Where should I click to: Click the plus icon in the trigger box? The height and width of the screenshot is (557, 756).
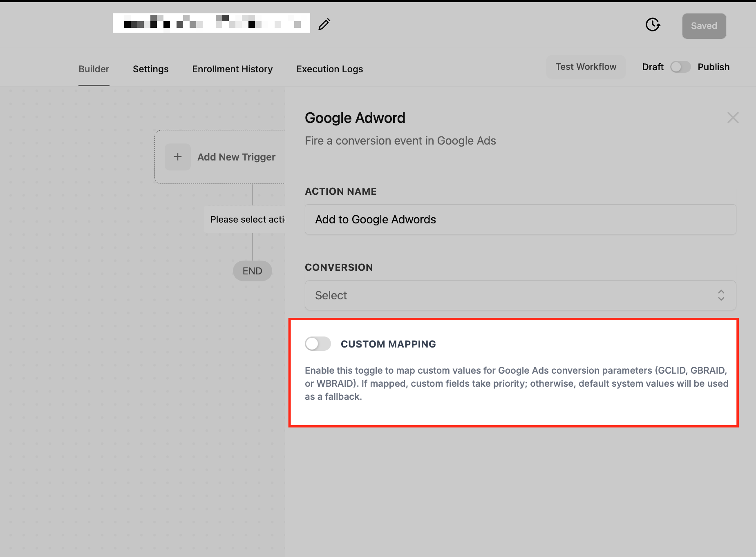[x=178, y=157]
